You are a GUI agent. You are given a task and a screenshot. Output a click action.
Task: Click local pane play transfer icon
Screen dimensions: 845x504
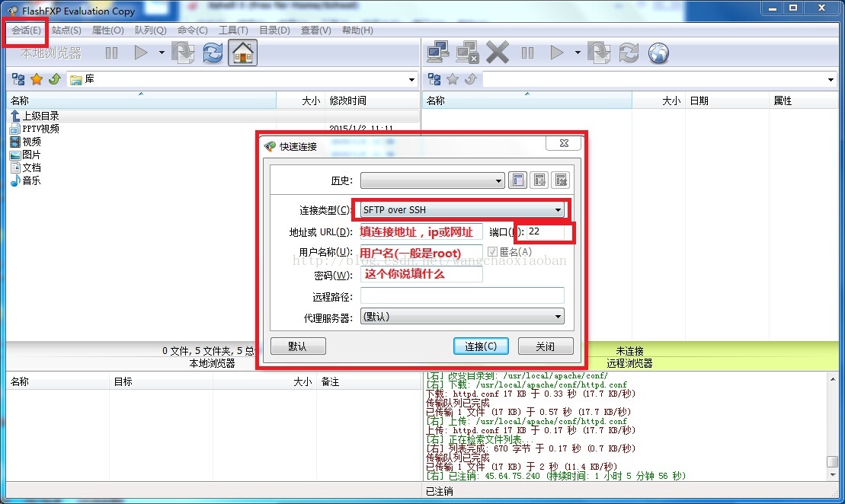click(141, 53)
